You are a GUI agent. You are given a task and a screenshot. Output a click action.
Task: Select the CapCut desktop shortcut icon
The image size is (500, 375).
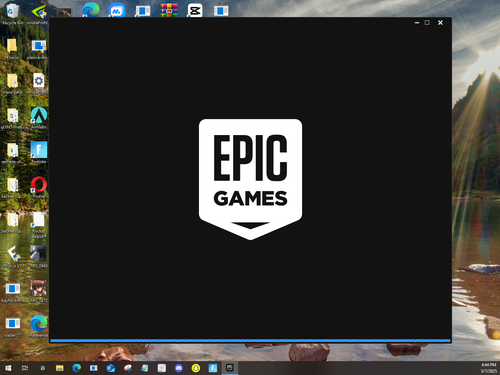[x=195, y=10]
